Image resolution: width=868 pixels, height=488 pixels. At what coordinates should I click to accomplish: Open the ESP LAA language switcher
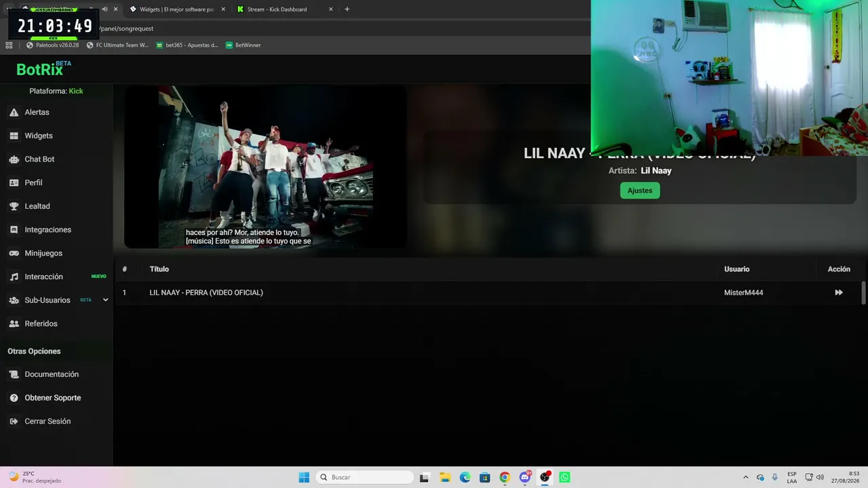792,477
